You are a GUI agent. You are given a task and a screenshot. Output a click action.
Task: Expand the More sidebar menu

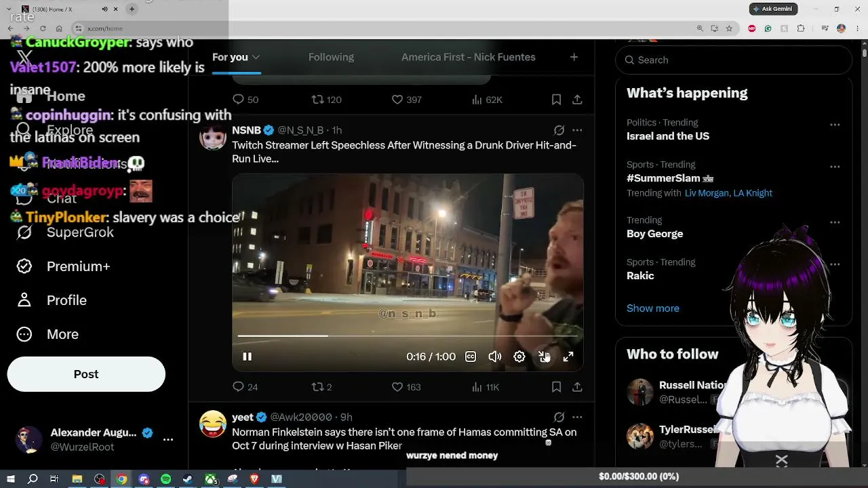pos(47,334)
